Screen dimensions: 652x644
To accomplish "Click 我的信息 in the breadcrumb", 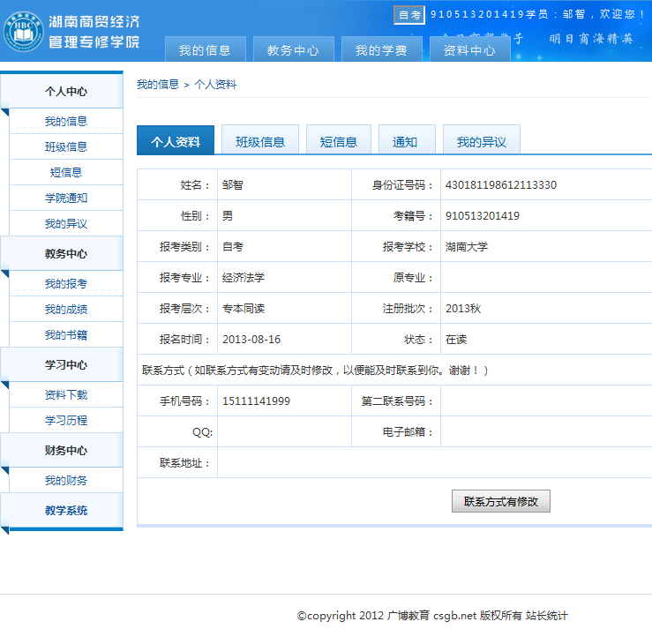I will (158, 85).
